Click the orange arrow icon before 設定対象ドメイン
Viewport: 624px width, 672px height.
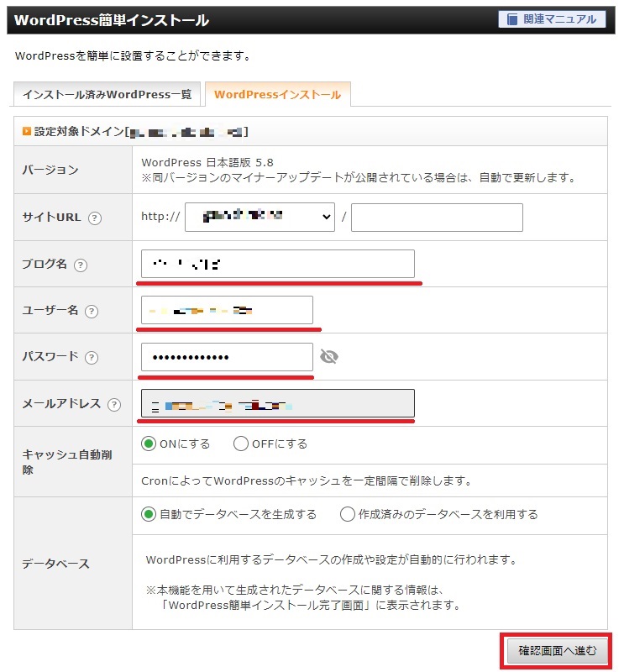point(27,131)
